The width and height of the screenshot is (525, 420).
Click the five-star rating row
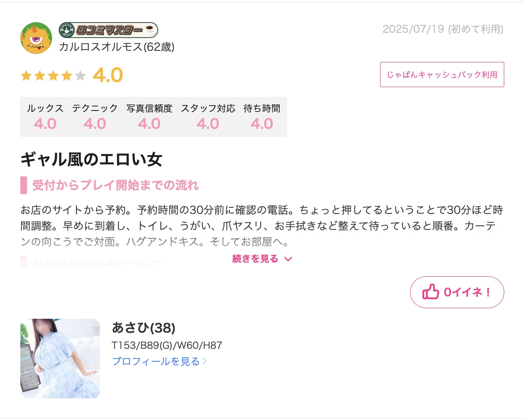(x=53, y=76)
